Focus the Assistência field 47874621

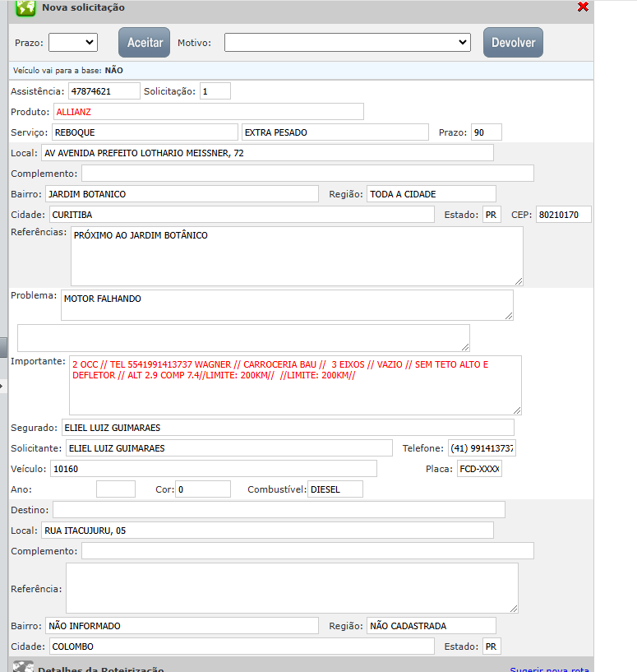[104, 91]
